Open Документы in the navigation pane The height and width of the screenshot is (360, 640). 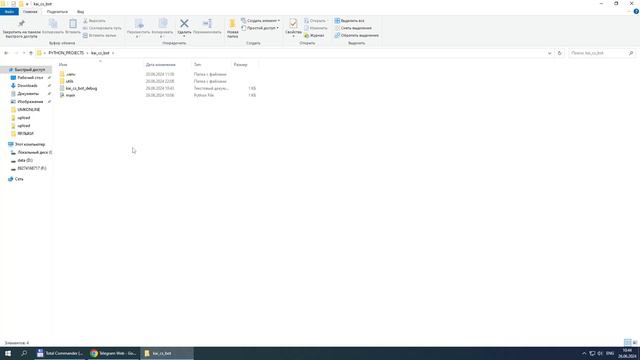point(28,93)
